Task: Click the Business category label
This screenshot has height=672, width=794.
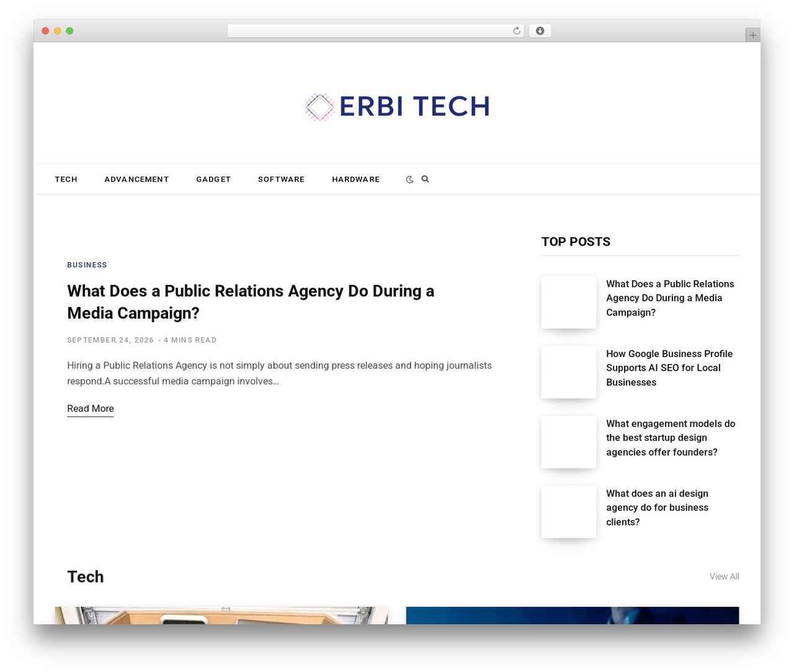Action: (87, 265)
